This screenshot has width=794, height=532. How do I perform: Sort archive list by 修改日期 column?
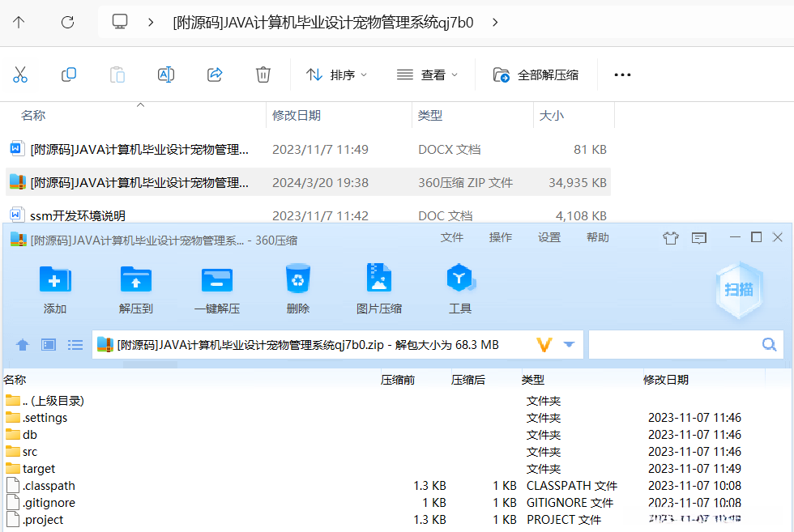(665, 380)
